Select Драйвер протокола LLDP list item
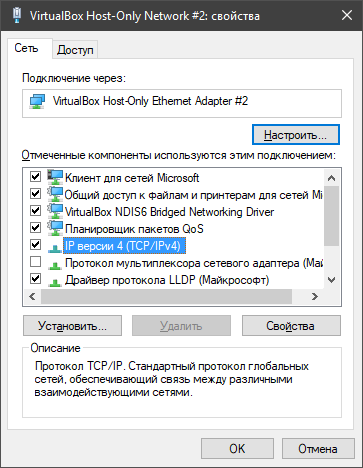Screen dimensions: 363x468 (x=167, y=280)
